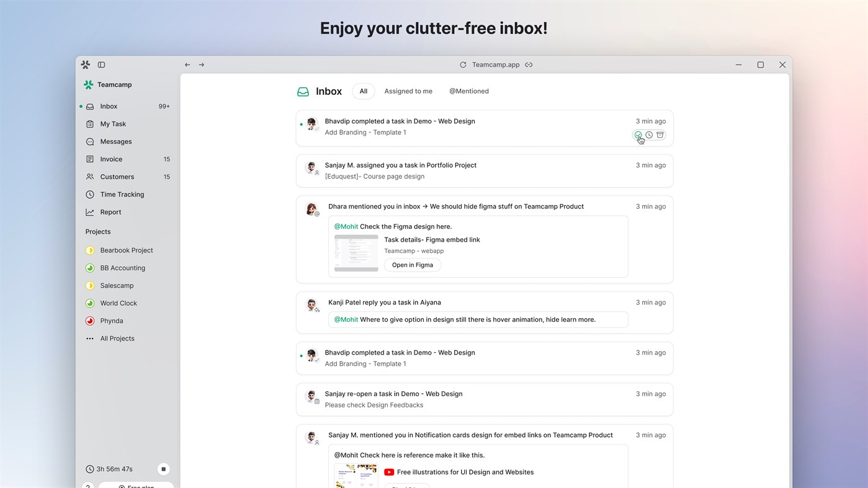Open Report in the sidebar
This screenshot has height=488, width=868.
tap(128, 212)
